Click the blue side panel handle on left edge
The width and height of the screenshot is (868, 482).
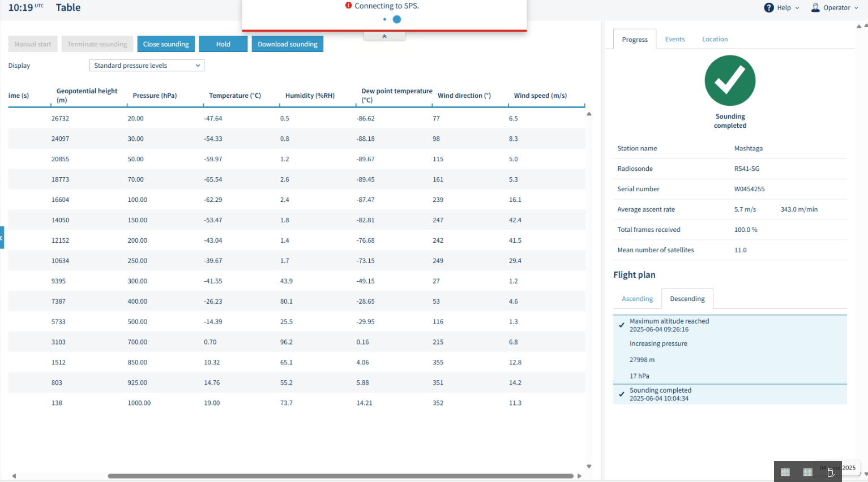[x=2, y=238]
